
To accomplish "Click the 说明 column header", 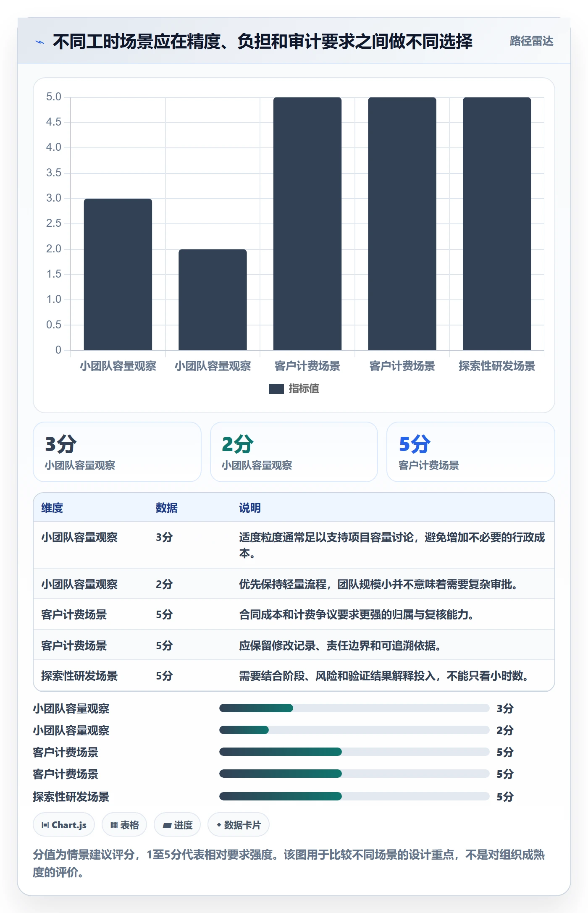I will (x=250, y=508).
